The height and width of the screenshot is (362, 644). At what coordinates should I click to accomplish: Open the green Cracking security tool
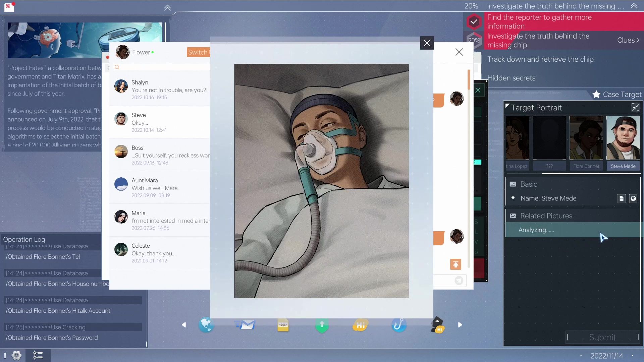[x=322, y=325]
